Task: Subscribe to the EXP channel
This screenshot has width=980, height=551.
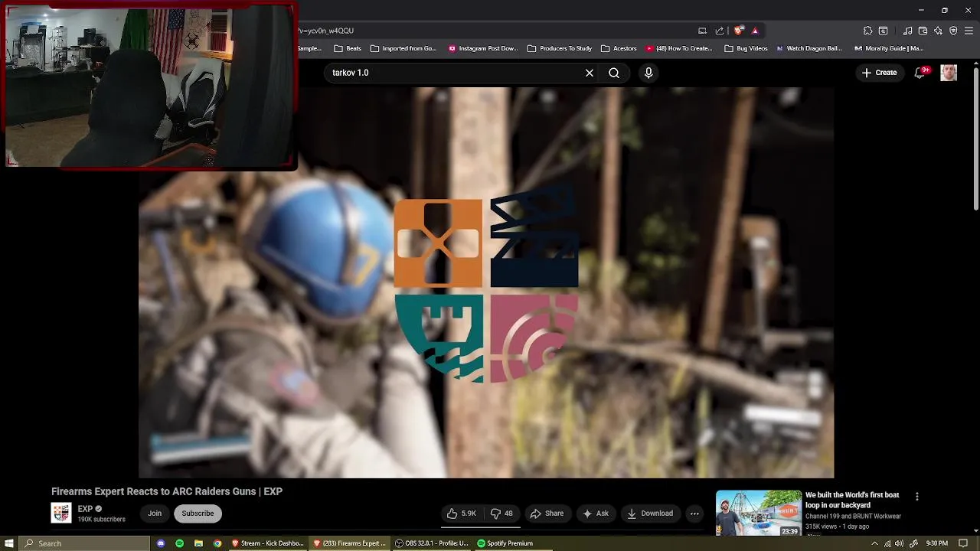Action: 198,514
